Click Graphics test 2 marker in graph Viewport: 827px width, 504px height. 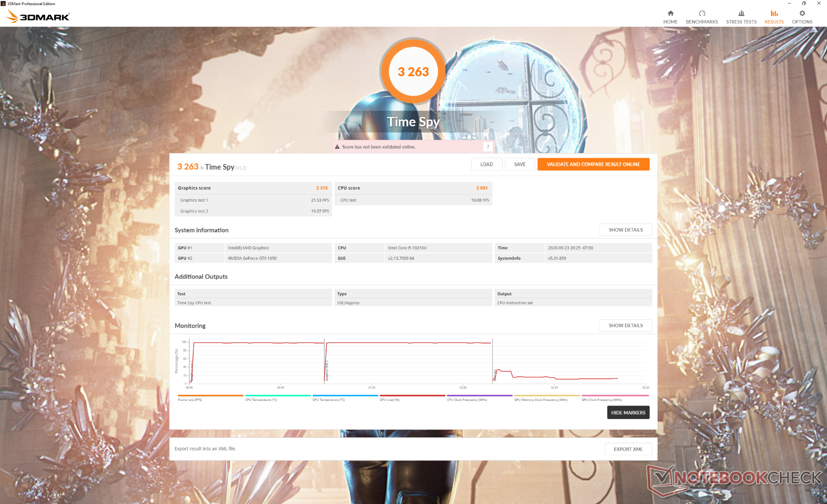pyautogui.click(x=327, y=371)
